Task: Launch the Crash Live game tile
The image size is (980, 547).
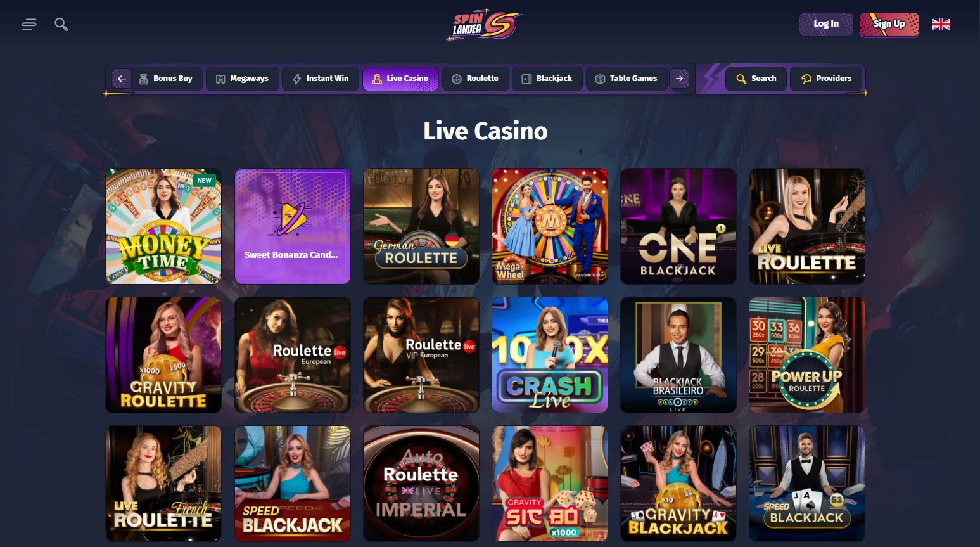Action: tap(550, 355)
